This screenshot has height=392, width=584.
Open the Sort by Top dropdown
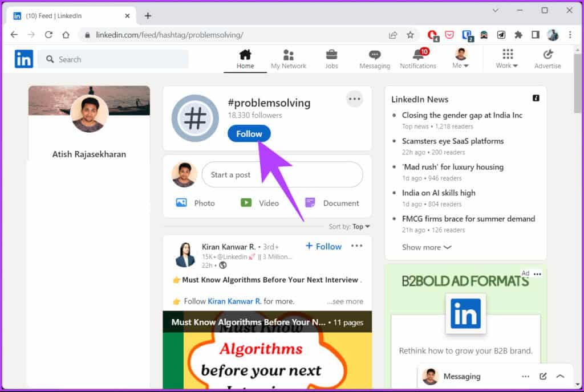(x=350, y=227)
